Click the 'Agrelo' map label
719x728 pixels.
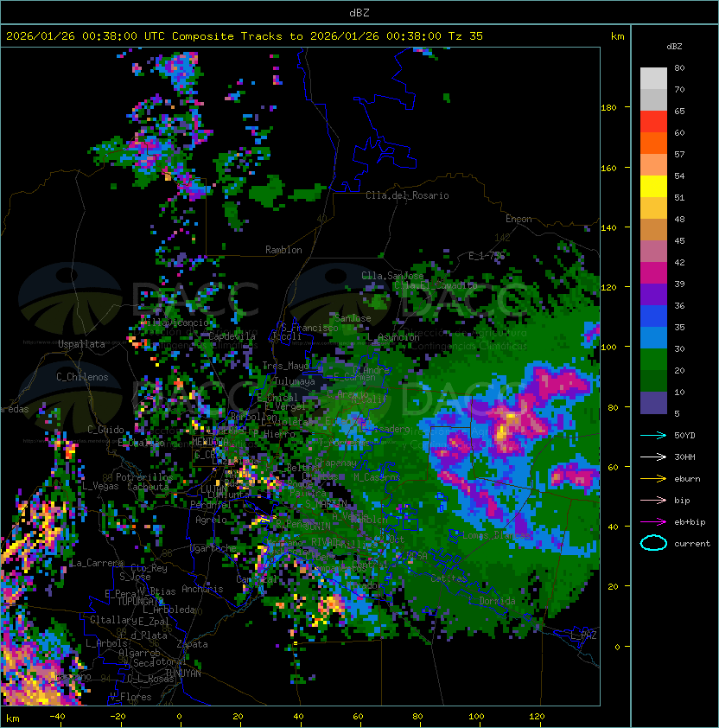tap(211, 520)
